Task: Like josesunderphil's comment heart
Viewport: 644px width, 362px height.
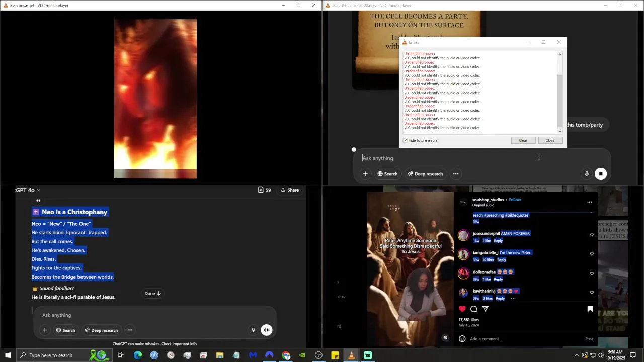Action: [x=592, y=235]
